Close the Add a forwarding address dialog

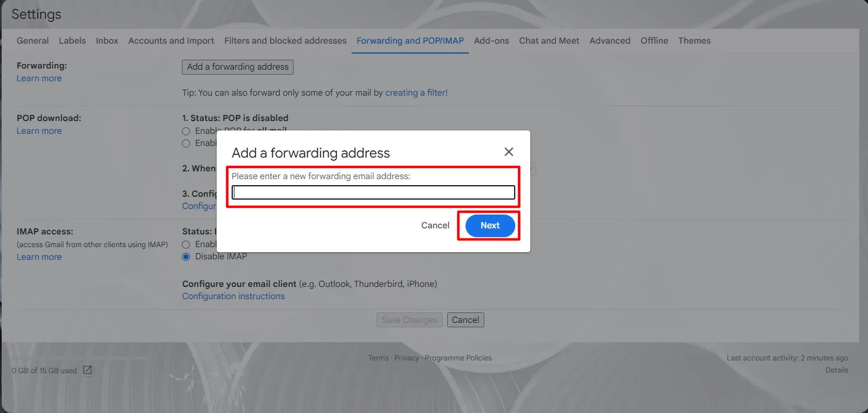pos(509,151)
